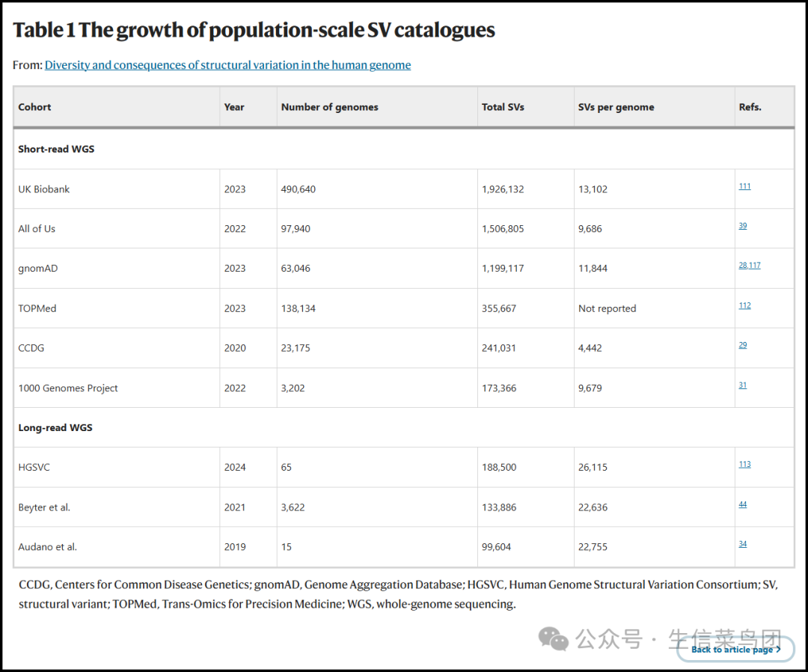808x672 pixels.
Task: Open reference 44 for Beyter et al.
Action: pos(743,504)
